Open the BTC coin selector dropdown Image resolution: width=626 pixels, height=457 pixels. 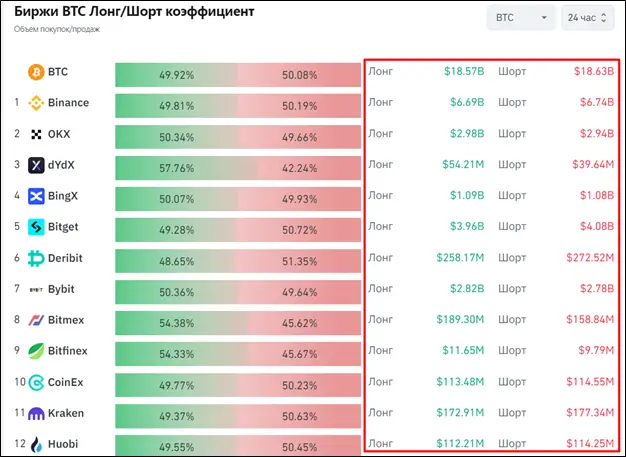520,18
